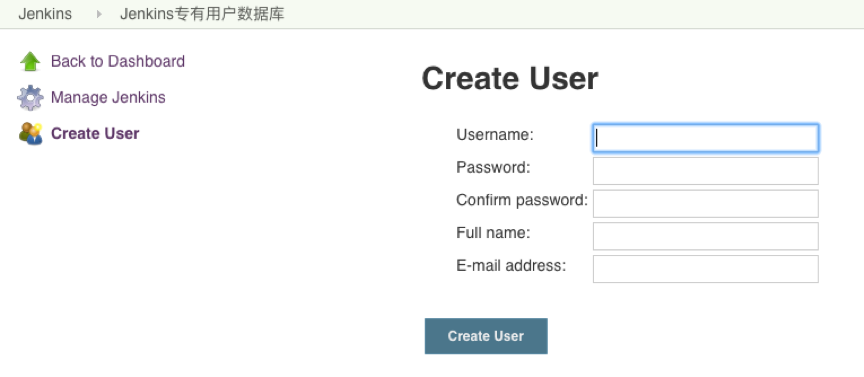Click the Confirm password: label
Screen dimensions: 864x377
click(522, 200)
